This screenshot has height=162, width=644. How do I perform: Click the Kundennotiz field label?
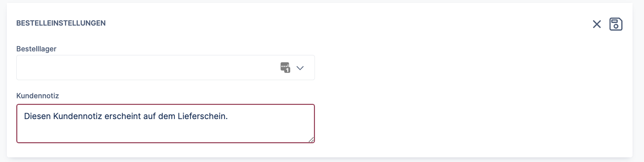pyautogui.click(x=38, y=96)
